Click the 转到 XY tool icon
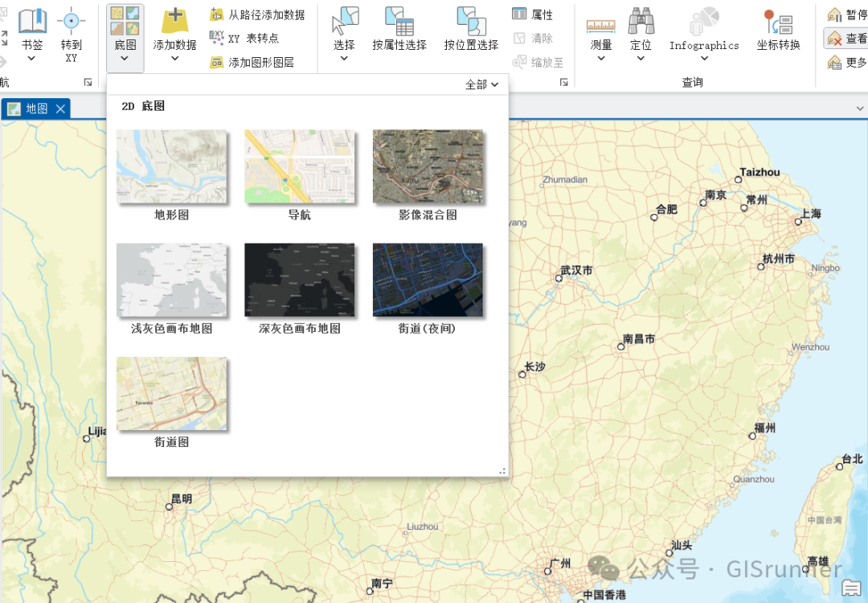 [71, 21]
